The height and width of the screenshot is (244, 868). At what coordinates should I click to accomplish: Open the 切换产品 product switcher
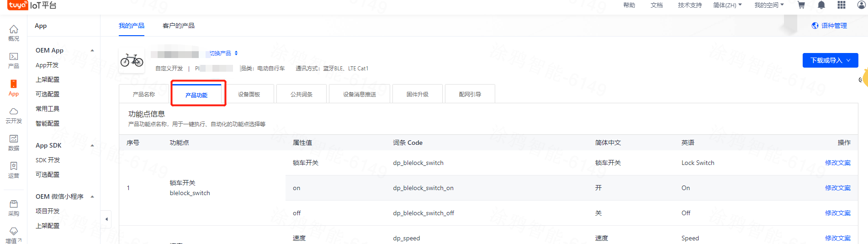[x=223, y=53]
